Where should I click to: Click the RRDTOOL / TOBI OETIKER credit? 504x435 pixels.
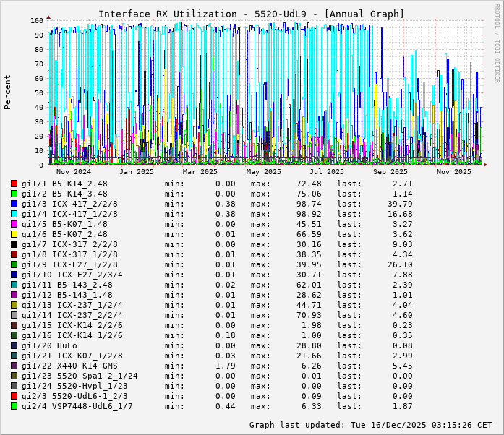pyautogui.click(x=497, y=43)
